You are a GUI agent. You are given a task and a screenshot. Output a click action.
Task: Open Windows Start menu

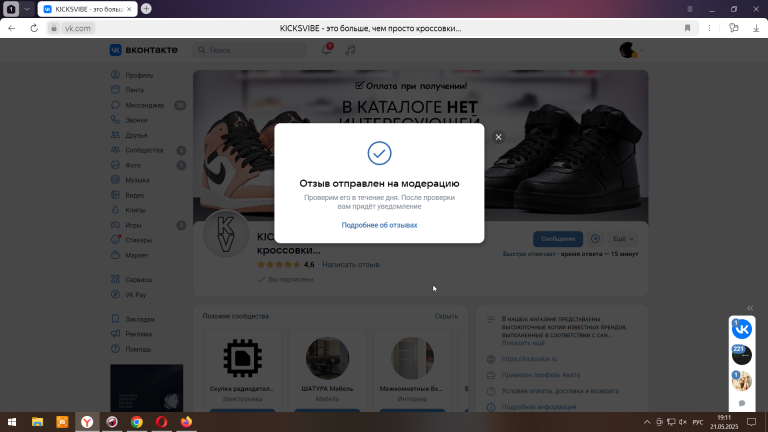[x=12, y=422]
